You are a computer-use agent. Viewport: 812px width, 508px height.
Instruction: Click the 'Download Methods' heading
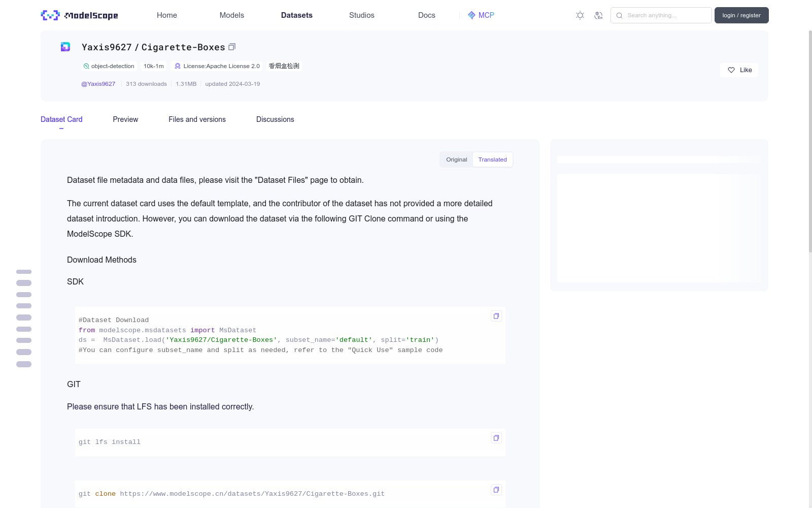click(101, 260)
